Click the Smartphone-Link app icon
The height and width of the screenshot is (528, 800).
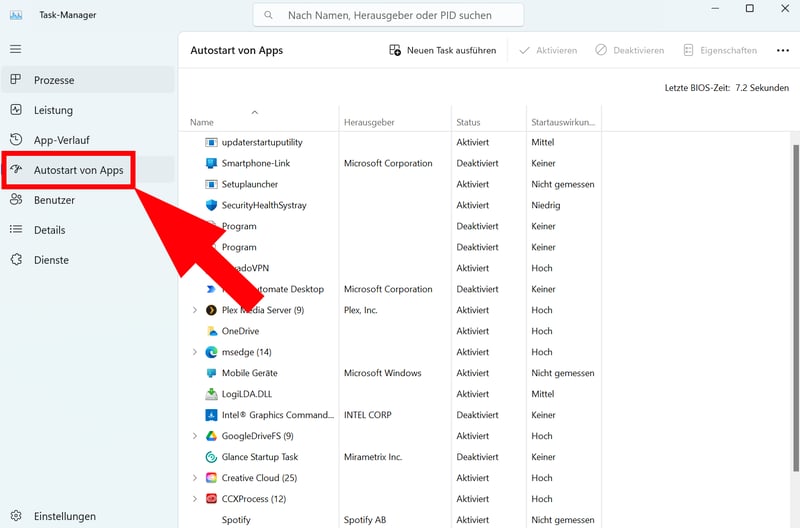(211, 163)
